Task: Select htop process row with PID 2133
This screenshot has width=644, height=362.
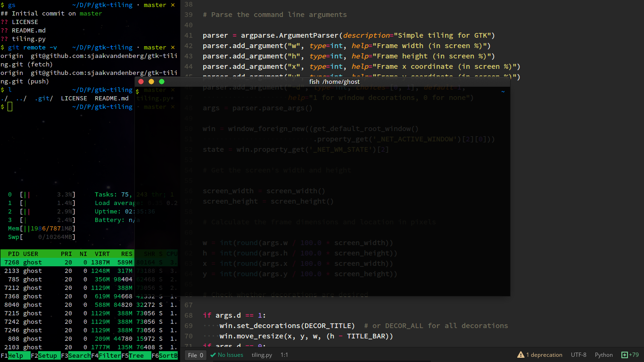Action: (89, 271)
